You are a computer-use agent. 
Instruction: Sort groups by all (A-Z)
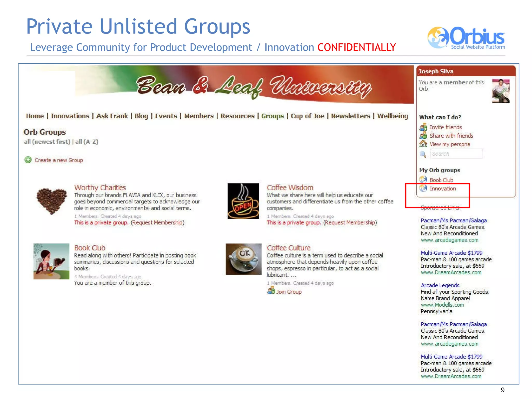tap(87, 142)
